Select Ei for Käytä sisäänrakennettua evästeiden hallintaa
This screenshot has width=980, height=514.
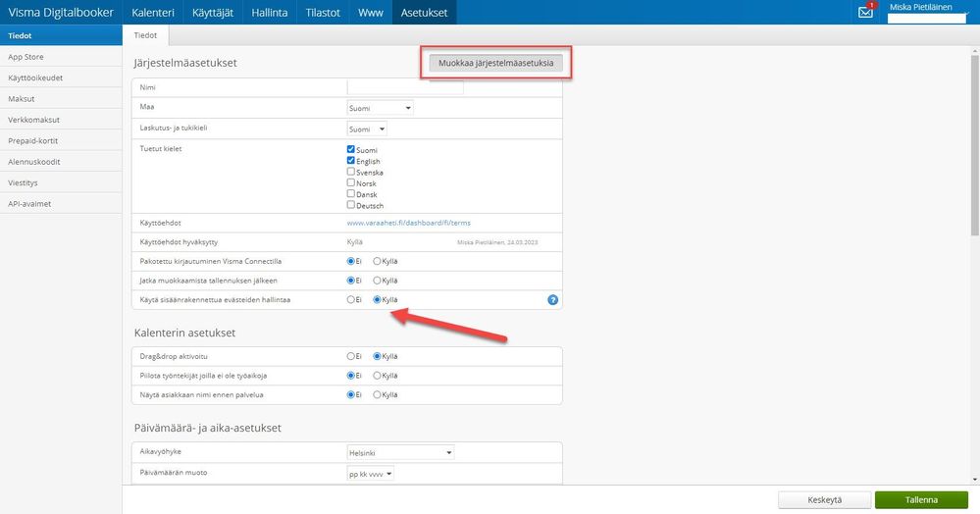351,299
